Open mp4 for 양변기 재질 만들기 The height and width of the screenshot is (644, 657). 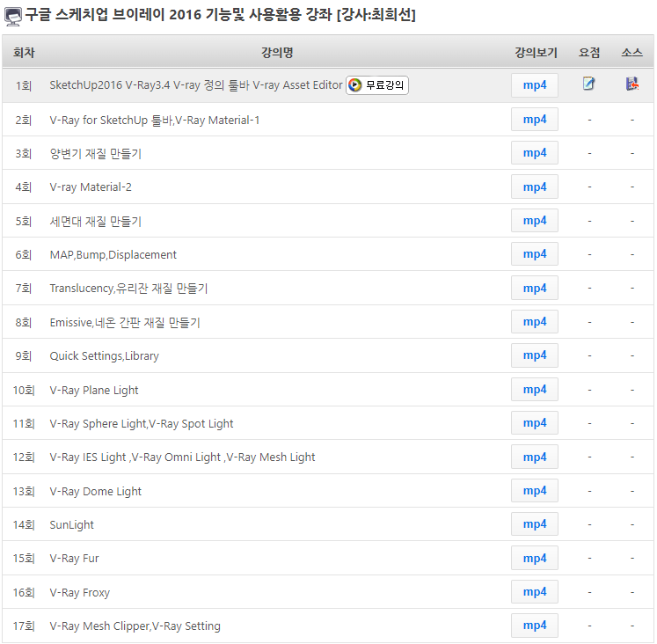[535, 153]
